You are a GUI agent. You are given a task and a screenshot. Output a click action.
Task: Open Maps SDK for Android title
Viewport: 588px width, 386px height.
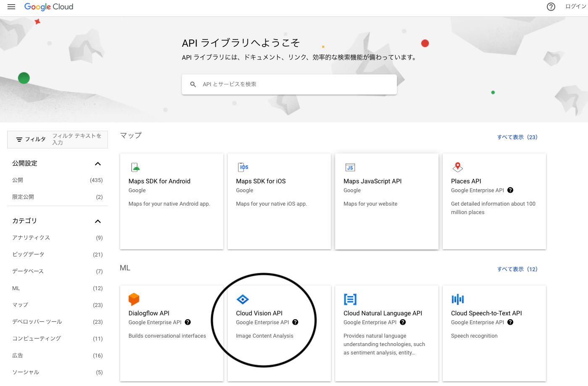[160, 181]
